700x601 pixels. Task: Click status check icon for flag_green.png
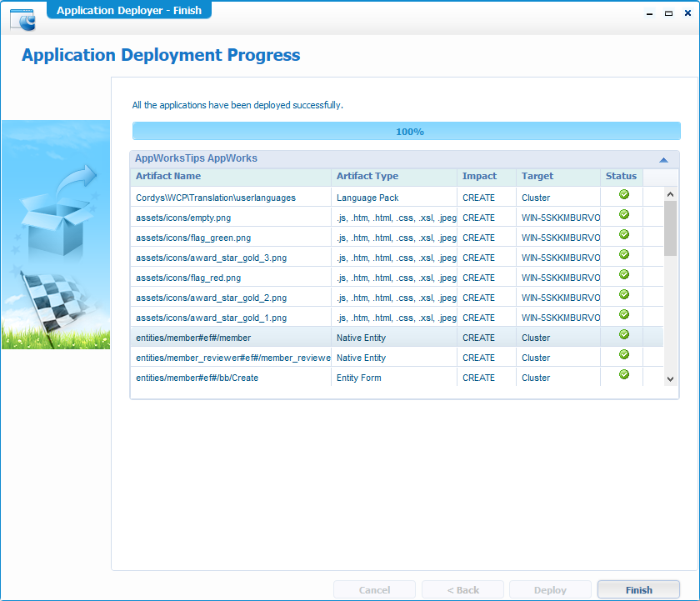click(624, 235)
